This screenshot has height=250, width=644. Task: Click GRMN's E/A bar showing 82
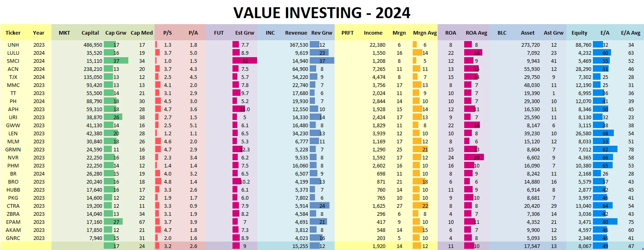click(x=605, y=149)
